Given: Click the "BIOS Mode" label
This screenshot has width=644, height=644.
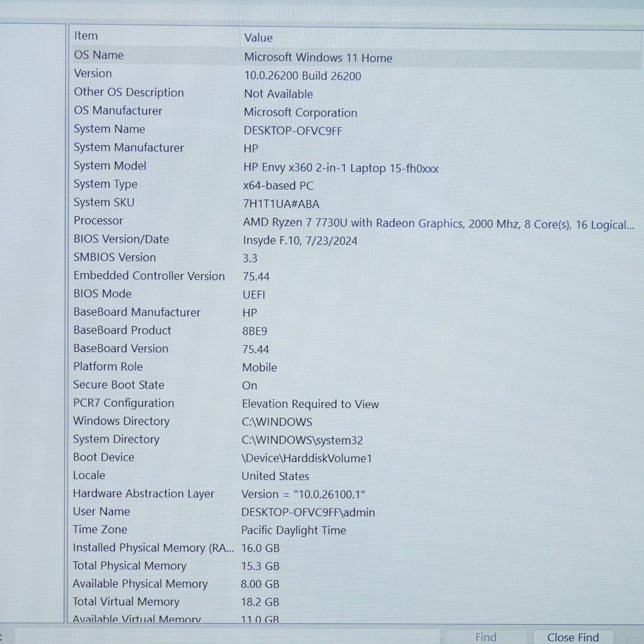Looking at the screenshot, I should [103, 294].
